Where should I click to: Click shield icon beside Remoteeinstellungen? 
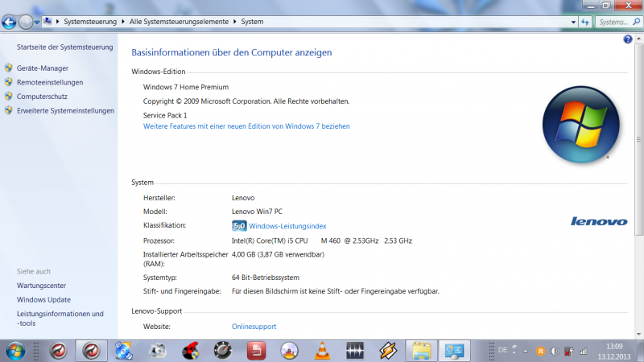[8, 82]
